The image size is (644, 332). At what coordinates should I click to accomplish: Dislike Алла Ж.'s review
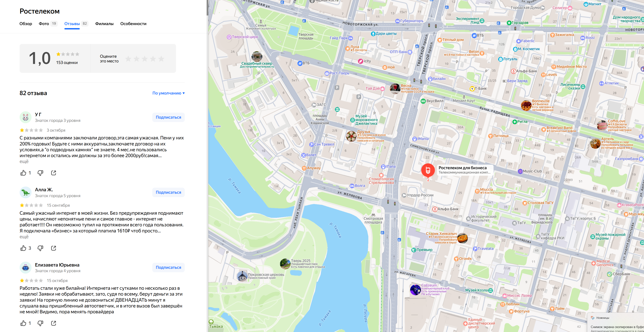tap(40, 248)
